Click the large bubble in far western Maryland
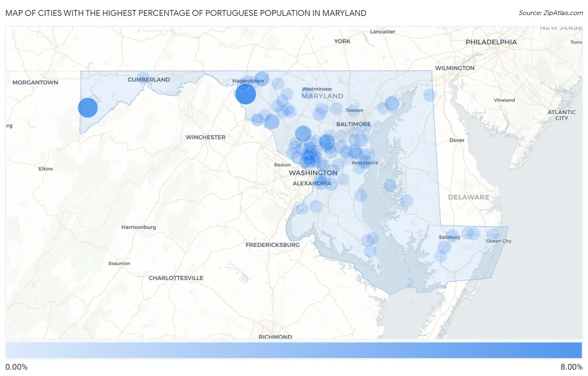The width and height of the screenshot is (588, 376). tap(88, 107)
